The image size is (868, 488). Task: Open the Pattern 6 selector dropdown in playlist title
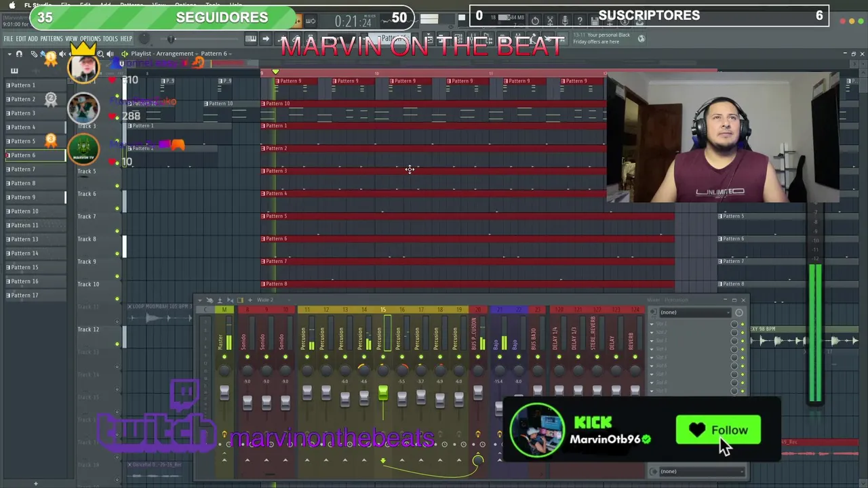tap(216, 54)
